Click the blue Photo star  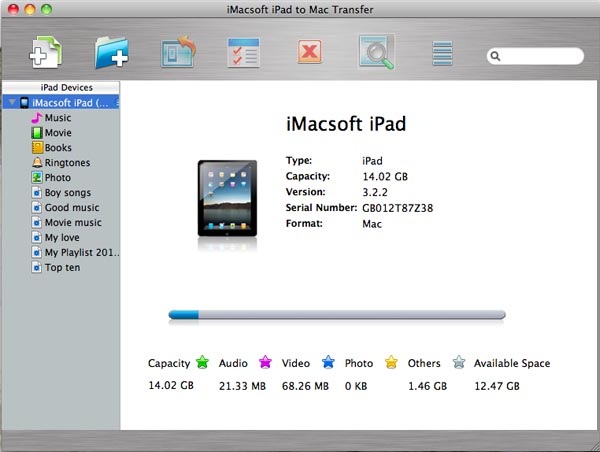(328, 362)
